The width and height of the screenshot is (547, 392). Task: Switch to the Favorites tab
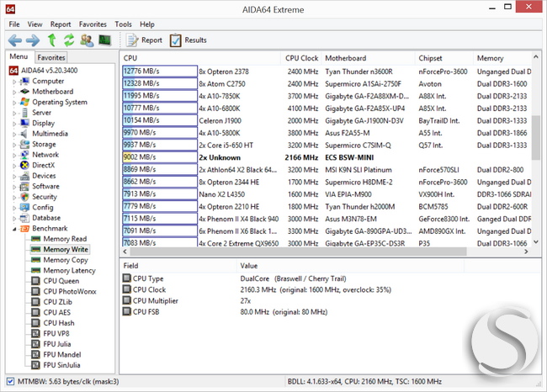(x=51, y=57)
